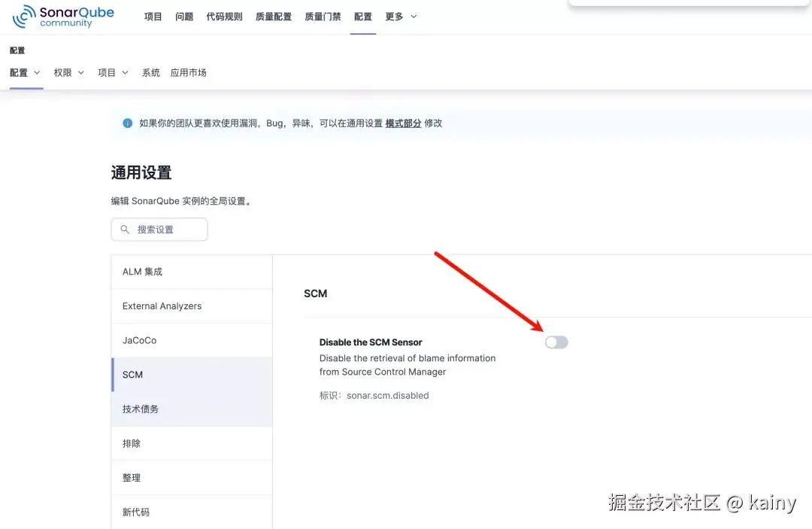The width and height of the screenshot is (812, 529).
Task: Select 整理 settings category
Action: tap(192, 478)
